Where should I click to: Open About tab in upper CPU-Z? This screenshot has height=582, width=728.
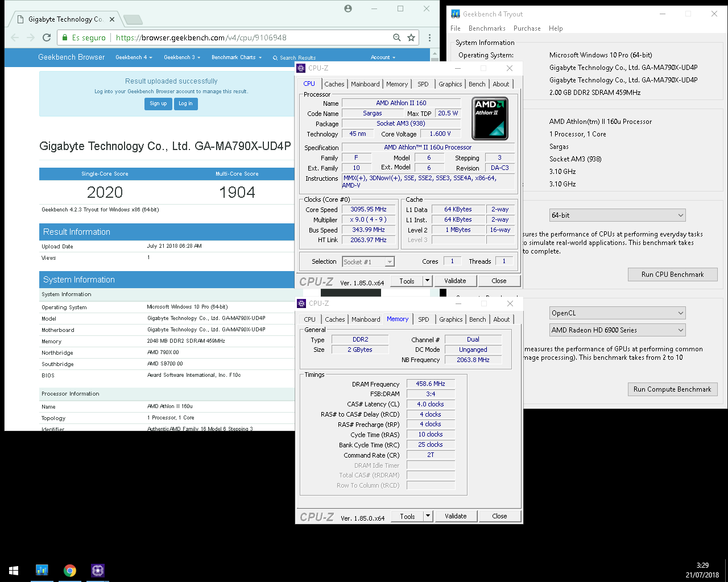point(501,84)
